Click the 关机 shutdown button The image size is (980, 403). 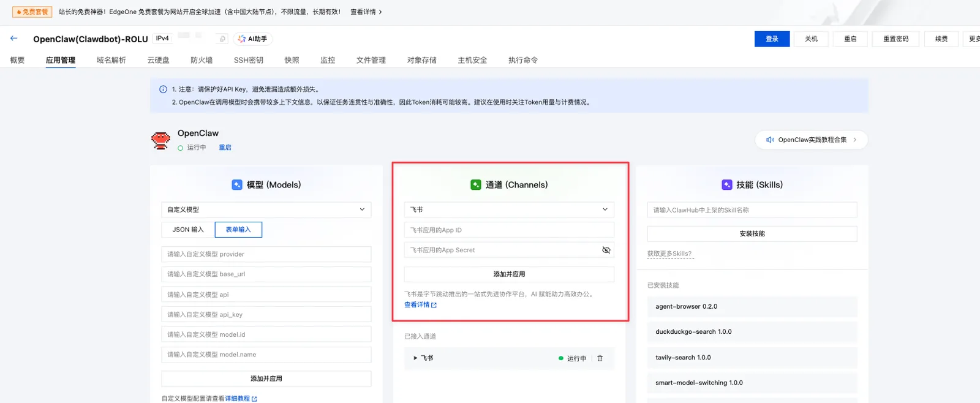[x=811, y=39]
